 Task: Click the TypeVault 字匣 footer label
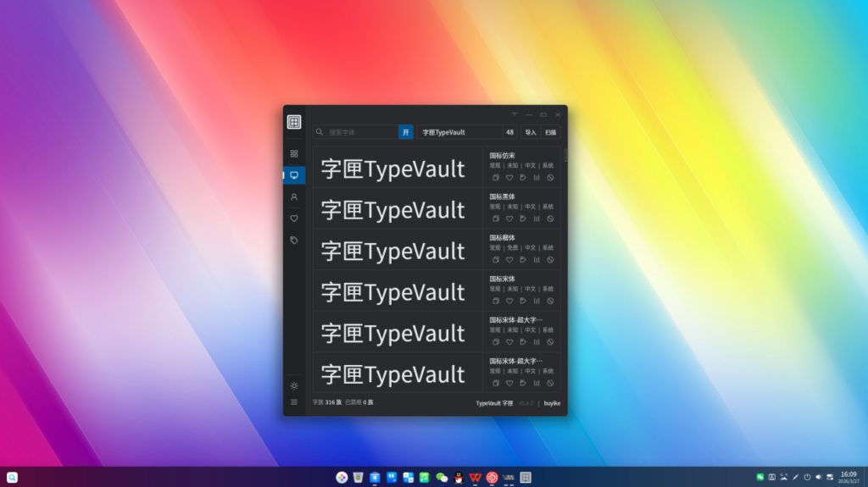point(494,403)
